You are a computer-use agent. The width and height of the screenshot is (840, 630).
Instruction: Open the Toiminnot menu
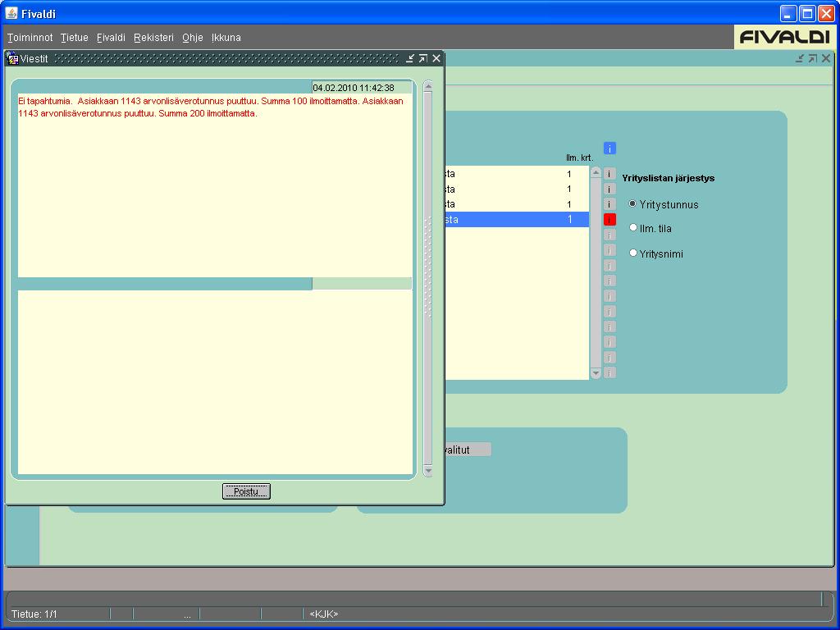pyautogui.click(x=30, y=38)
